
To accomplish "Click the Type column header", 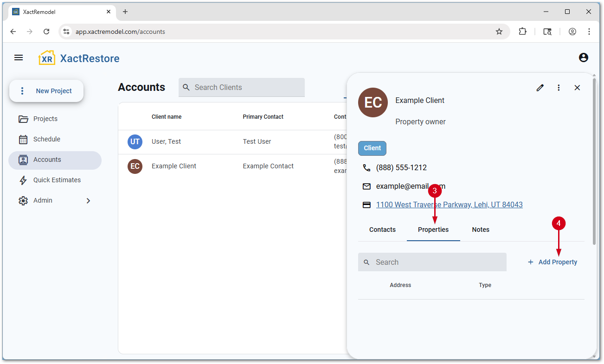I will coord(485,285).
